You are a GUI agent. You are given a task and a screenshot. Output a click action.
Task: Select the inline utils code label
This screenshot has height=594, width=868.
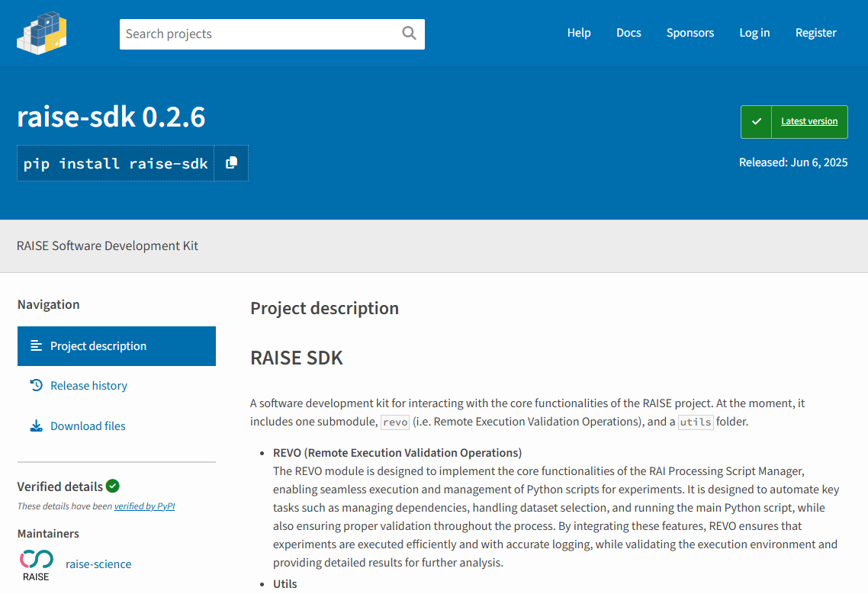click(x=696, y=422)
